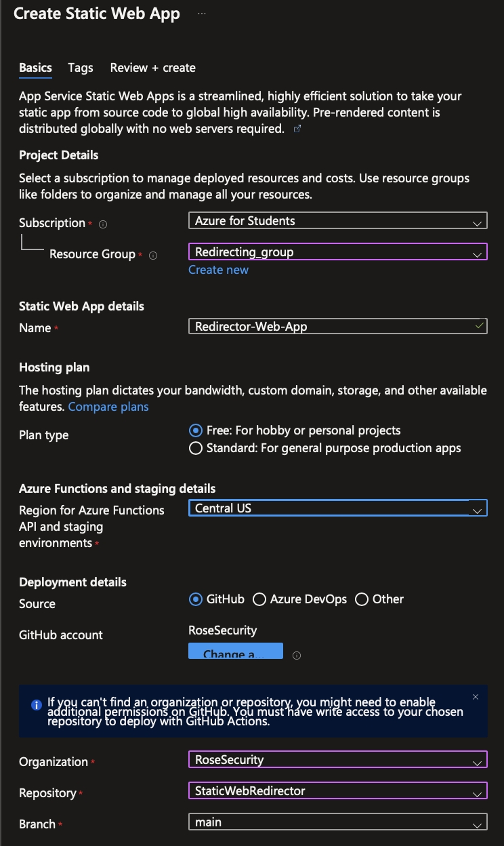Dismiss the GitHub permissions info banner
The image size is (504, 846).
[476, 697]
